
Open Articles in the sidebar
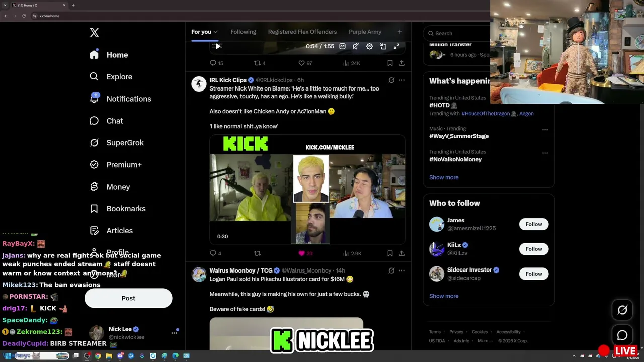111,231
